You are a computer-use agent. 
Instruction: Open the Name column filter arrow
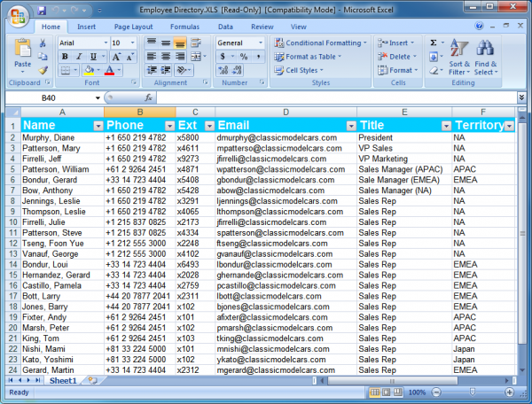pyautogui.click(x=98, y=126)
